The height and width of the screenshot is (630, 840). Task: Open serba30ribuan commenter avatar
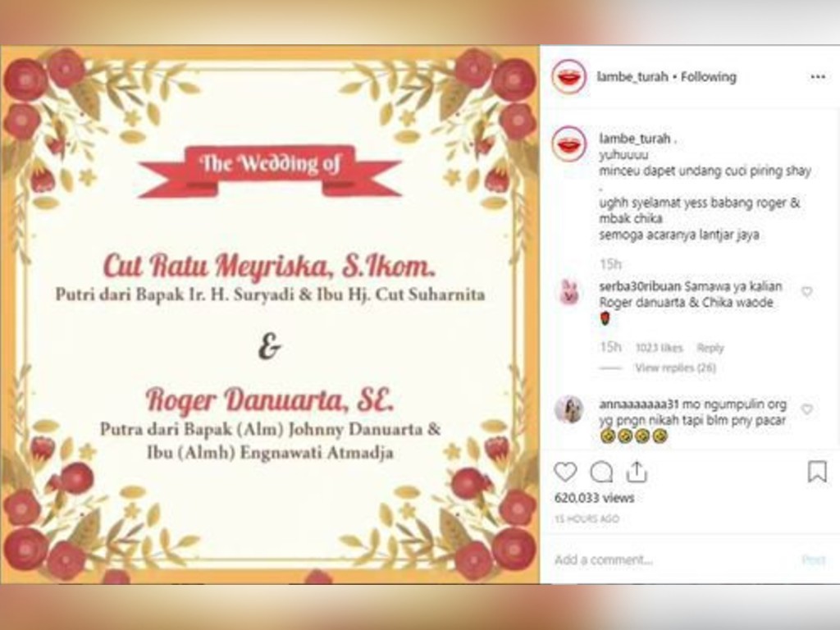(569, 292)
